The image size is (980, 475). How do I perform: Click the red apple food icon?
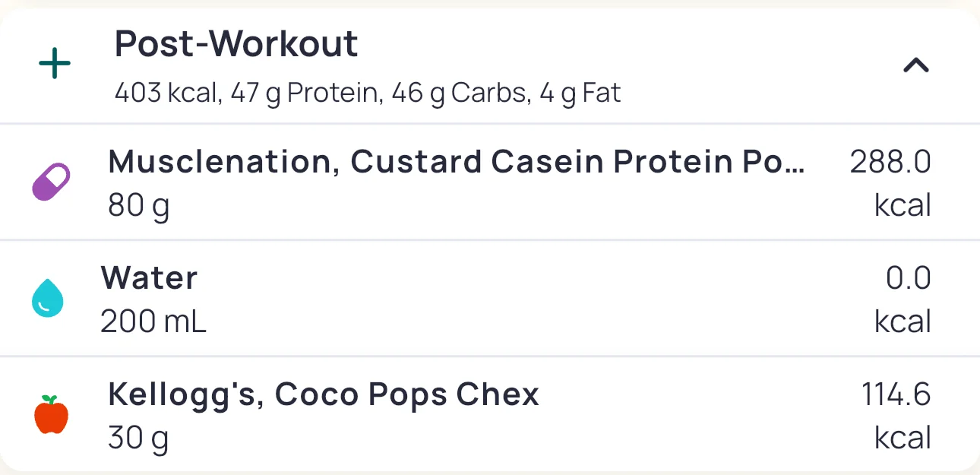pyautogui.click(x=51, y=415)
